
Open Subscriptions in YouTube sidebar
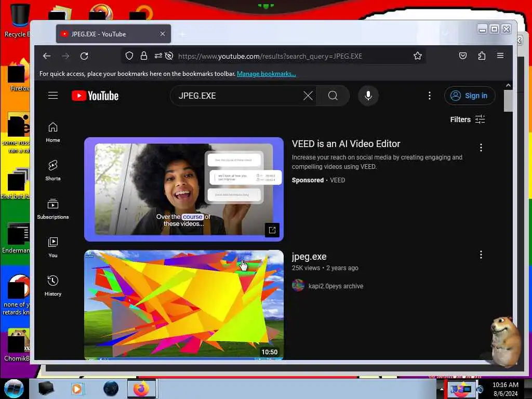coord(53,209)
